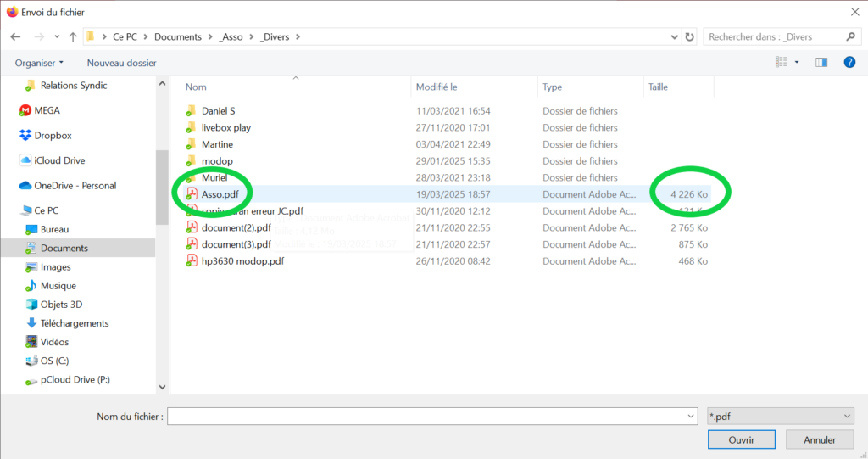Open the view options dropdown arrow
The height and width of the screenshot is (459, 868).
pos(797,62)
